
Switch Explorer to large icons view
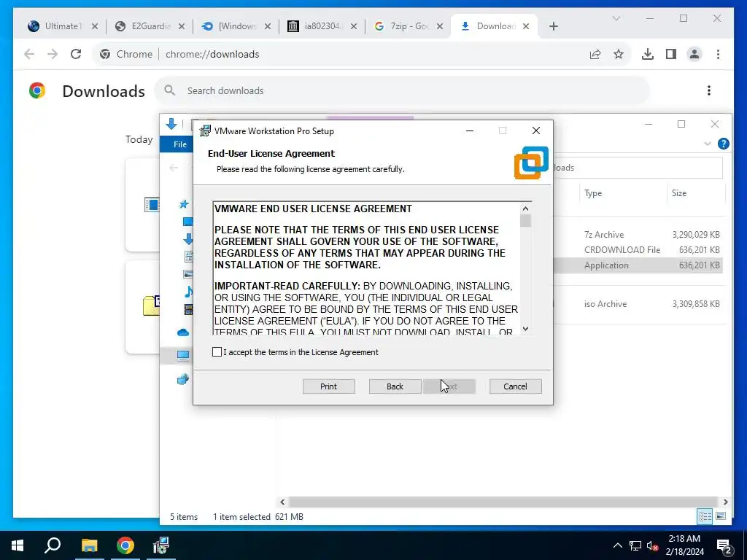721,516
